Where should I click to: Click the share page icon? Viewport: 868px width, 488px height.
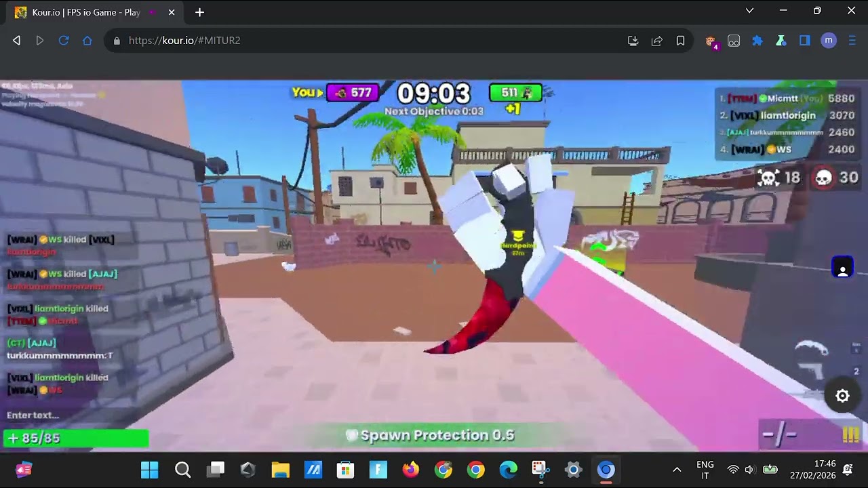point(657,41)
